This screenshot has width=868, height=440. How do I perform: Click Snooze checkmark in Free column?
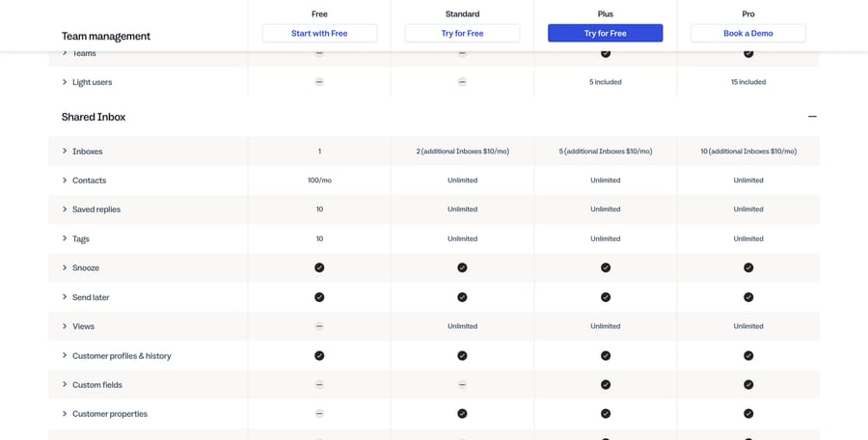319,267
